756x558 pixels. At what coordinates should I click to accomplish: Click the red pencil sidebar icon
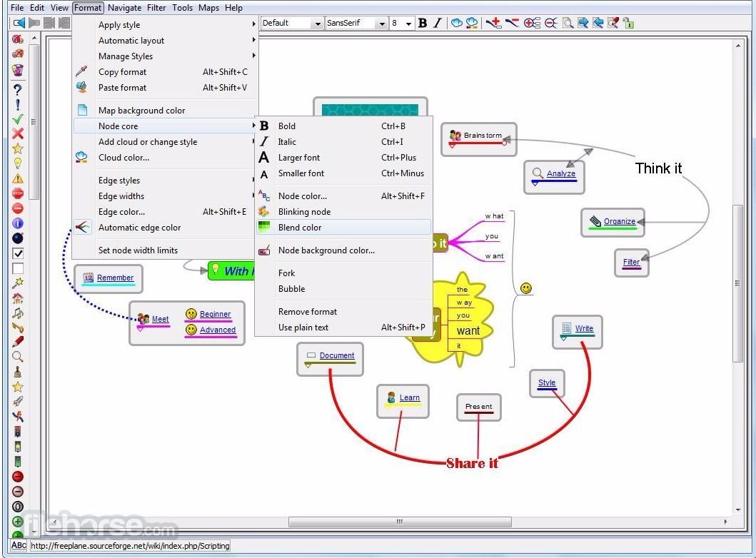click(17, 342)
